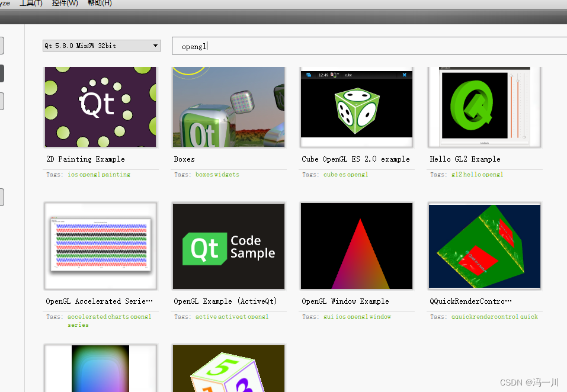Open the OpenGL Example (ActiveQt) Code Sample thumbnail

(229, 246)
